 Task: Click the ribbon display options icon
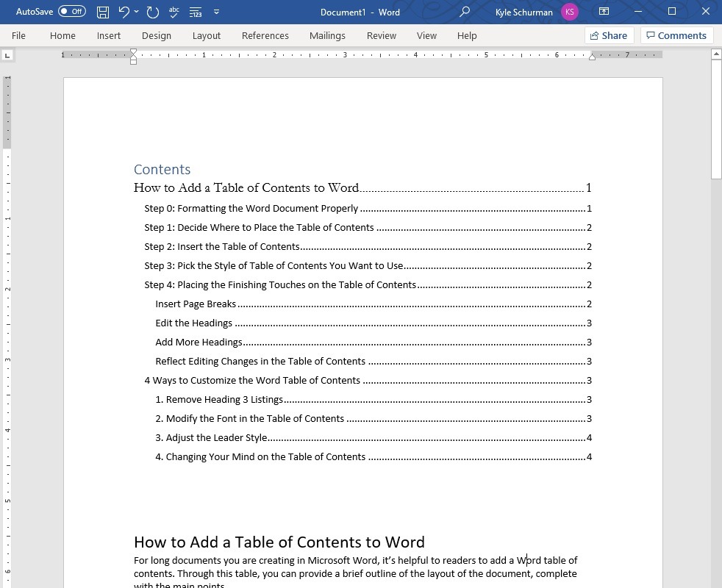coord(604,12)
